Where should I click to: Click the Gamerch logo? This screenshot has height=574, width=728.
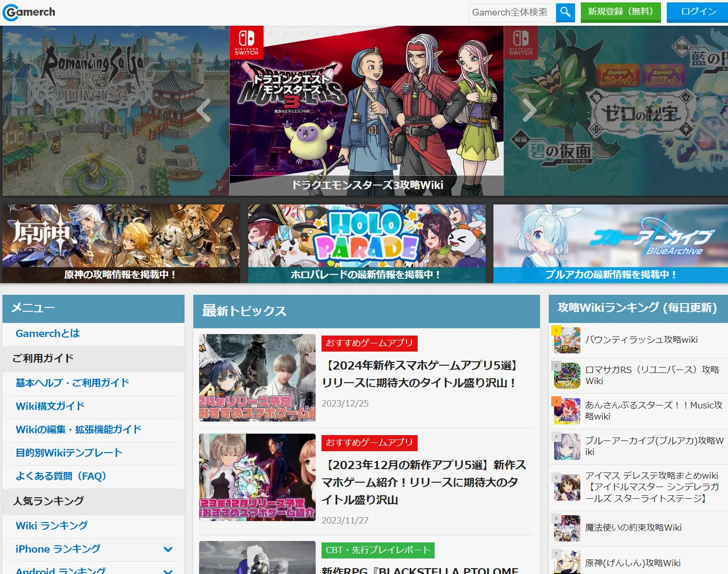coord(29,12)
